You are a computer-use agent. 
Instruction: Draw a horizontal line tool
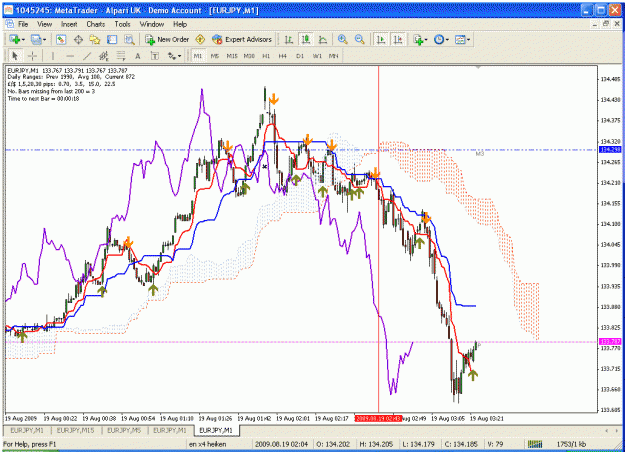[x=70, y=56]
